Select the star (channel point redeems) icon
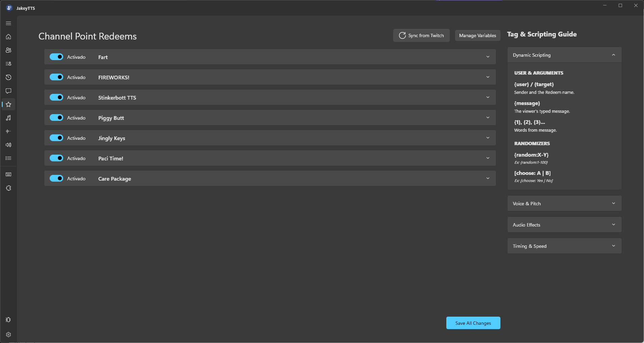 8,104
